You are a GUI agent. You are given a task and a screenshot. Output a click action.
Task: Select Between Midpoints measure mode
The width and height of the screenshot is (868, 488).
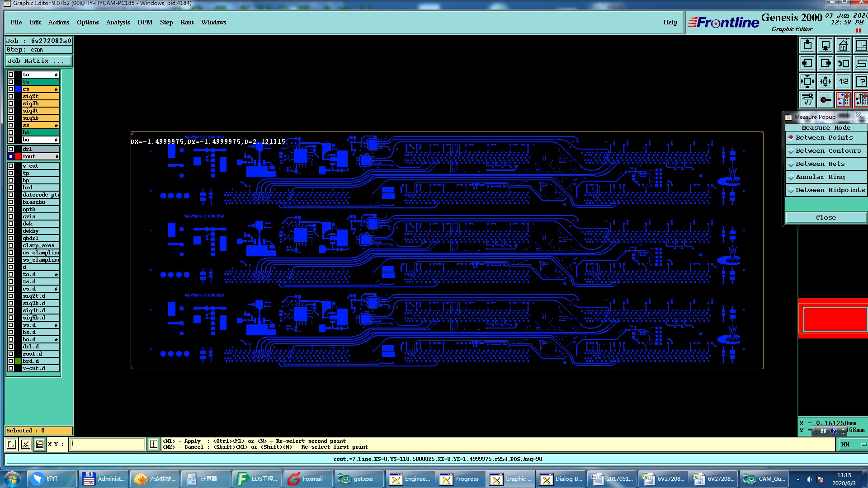(x=830, y=190)
